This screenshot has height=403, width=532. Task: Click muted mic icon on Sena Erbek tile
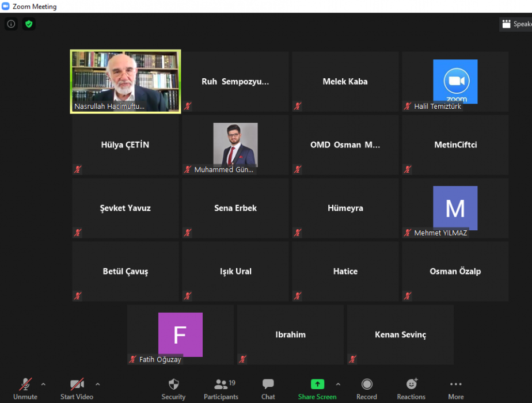[x=188, y=233]
